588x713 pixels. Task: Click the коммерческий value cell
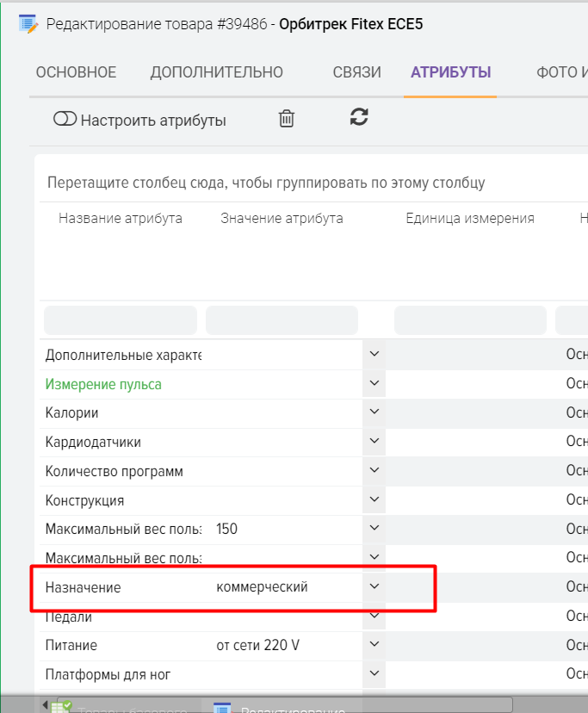(x=262, y=587)
